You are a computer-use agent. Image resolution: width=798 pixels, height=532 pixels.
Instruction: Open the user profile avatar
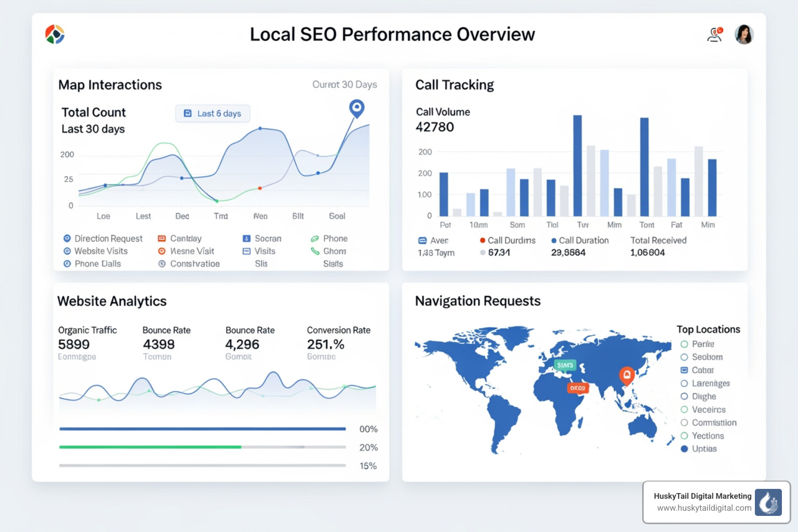pos(744,34)
